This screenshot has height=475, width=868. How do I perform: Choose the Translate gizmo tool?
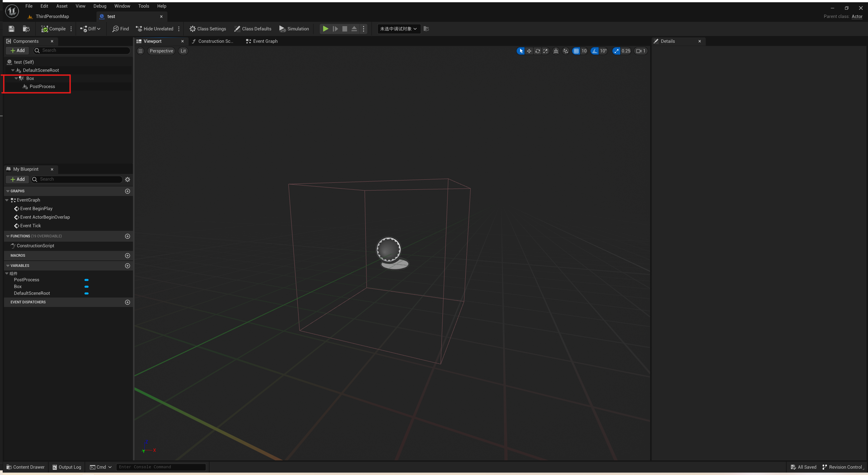529,51
